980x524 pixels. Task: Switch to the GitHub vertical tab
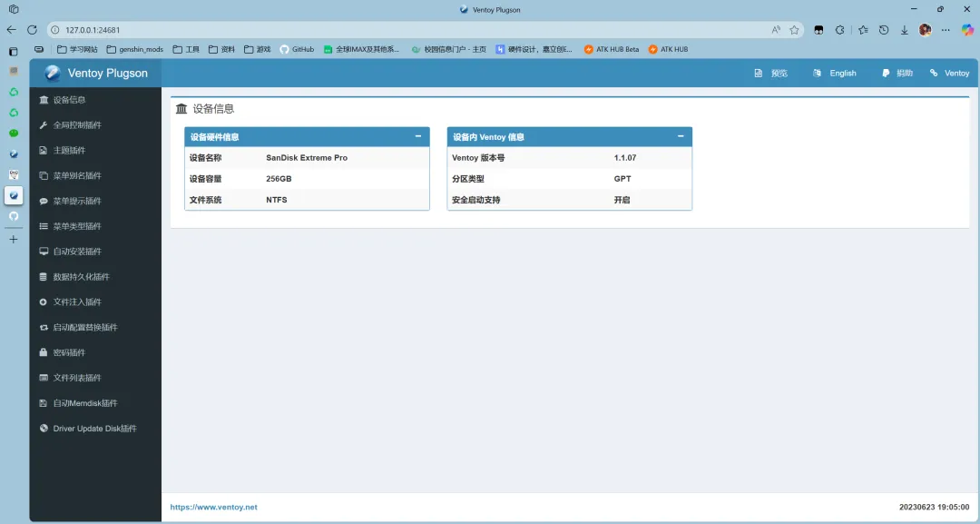[14, 216]
